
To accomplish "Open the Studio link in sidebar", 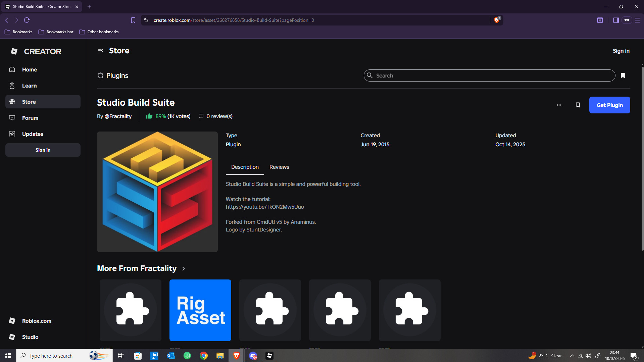I will (43, 337).
